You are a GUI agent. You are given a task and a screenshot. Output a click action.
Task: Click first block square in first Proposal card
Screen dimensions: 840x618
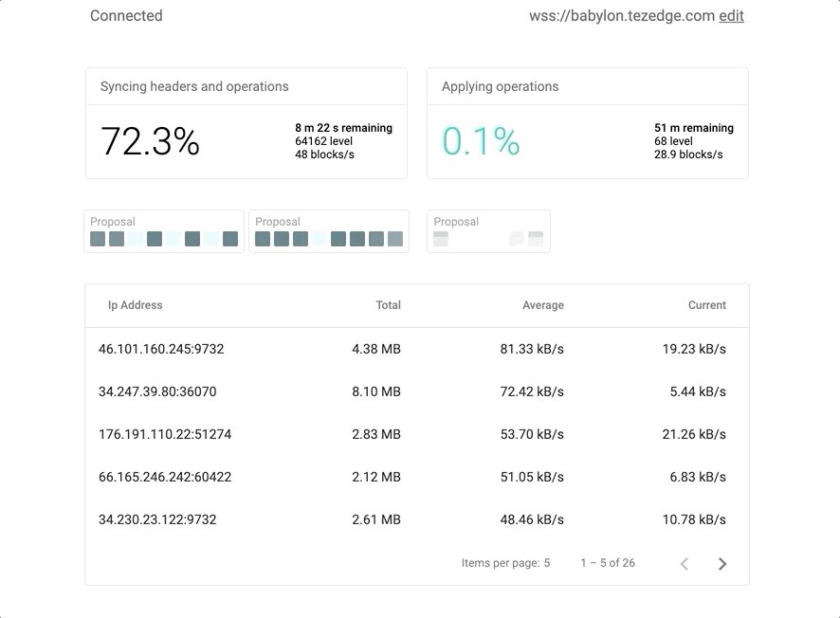coord(98,239)
